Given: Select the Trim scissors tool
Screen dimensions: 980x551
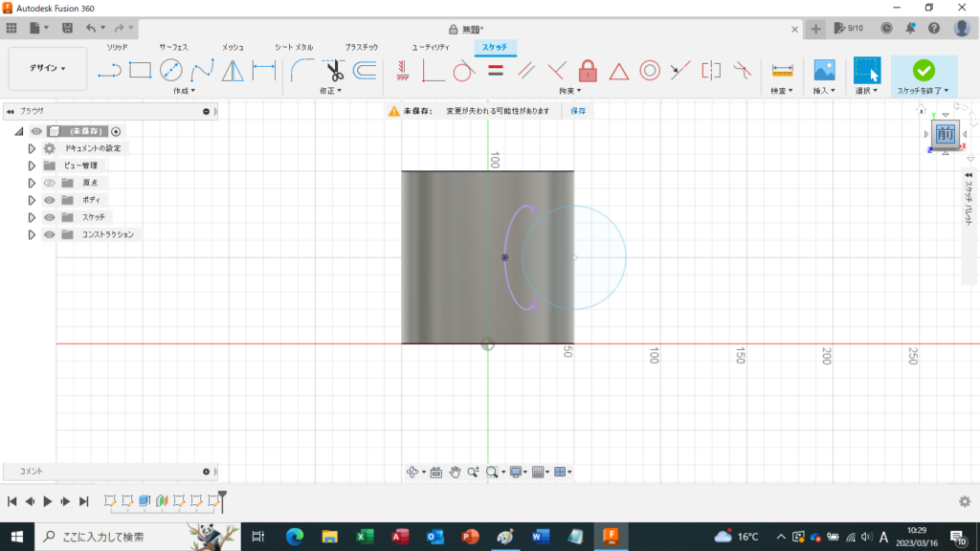Looking at the screenshot, I should (x=334, y=70).
